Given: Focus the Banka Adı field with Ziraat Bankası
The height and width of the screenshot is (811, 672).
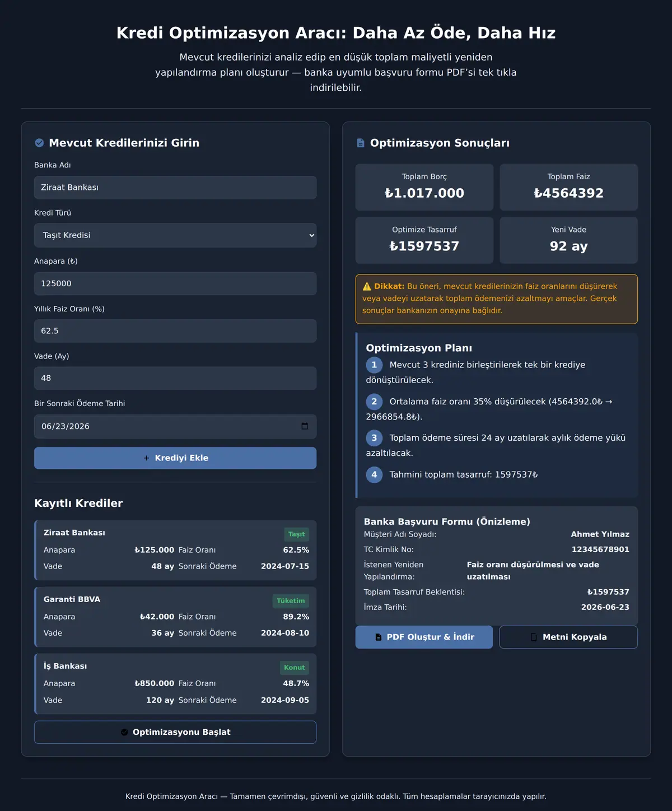Looking at the screenshot, I should [x=175, y=188].
